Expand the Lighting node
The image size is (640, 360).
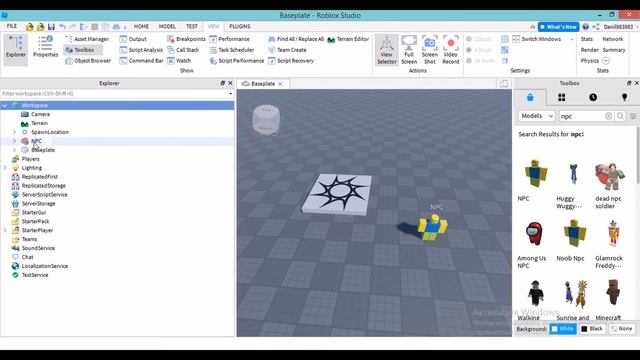point(5,168)
